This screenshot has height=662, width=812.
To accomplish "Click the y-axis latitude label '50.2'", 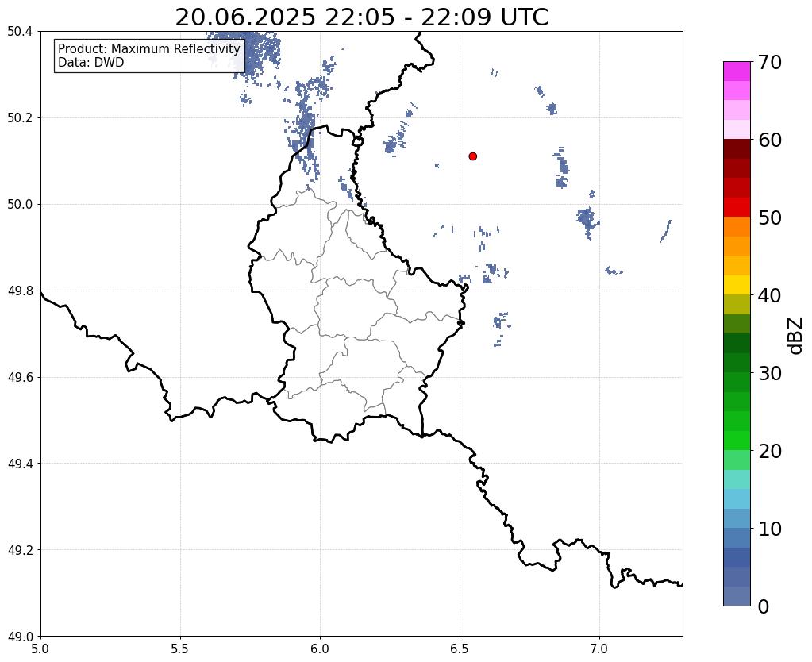I will click(20, 118).
